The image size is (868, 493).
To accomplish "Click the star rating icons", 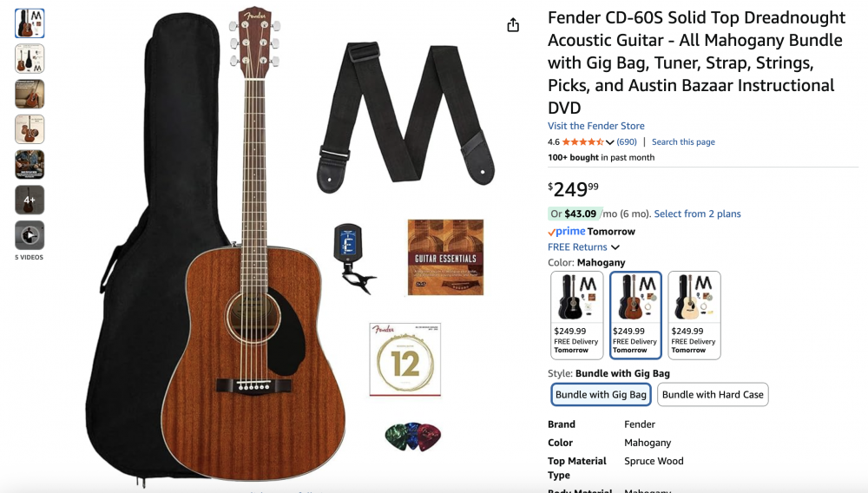I will pyautogui.click(x=583, y=142).
